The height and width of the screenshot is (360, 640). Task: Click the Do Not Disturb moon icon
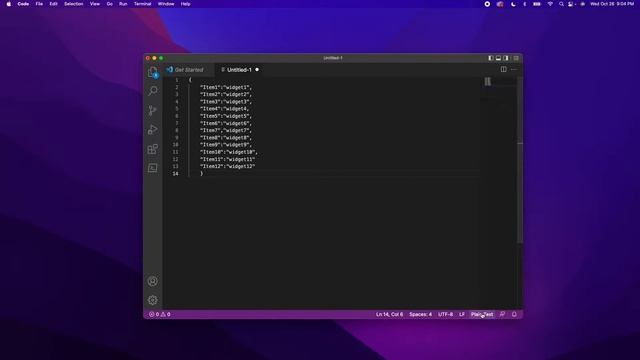pos(513,4)
